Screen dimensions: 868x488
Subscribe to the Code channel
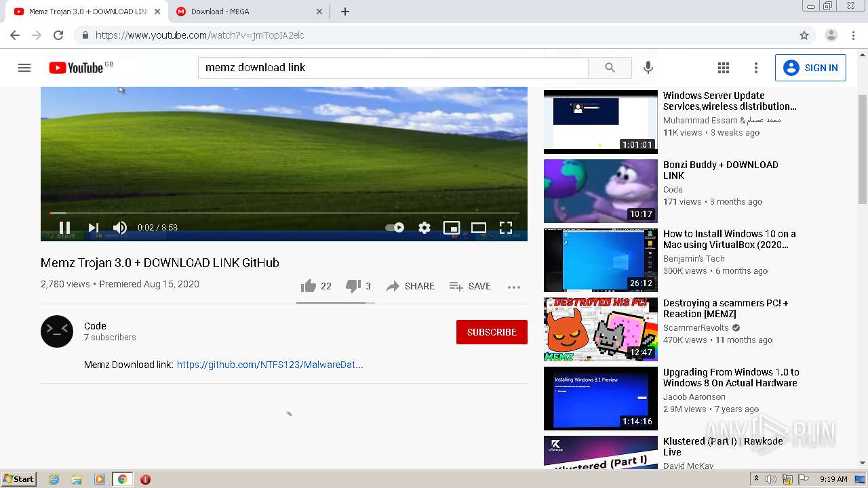(492, 332)
